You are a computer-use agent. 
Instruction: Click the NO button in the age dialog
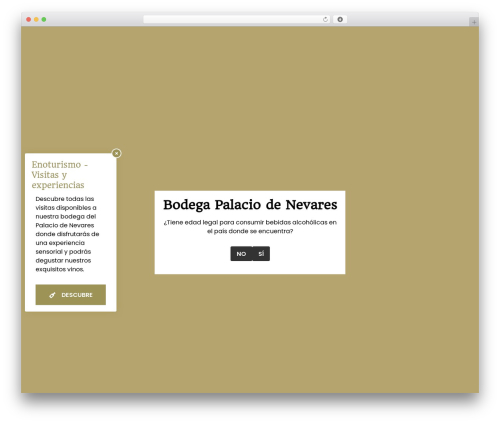pyautogui.click(x=241, y=254)
